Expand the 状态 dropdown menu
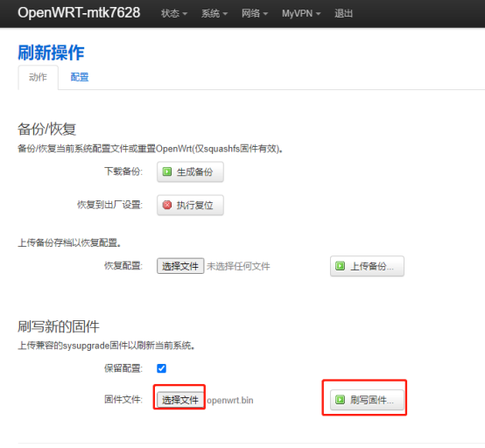 (174, 14)
